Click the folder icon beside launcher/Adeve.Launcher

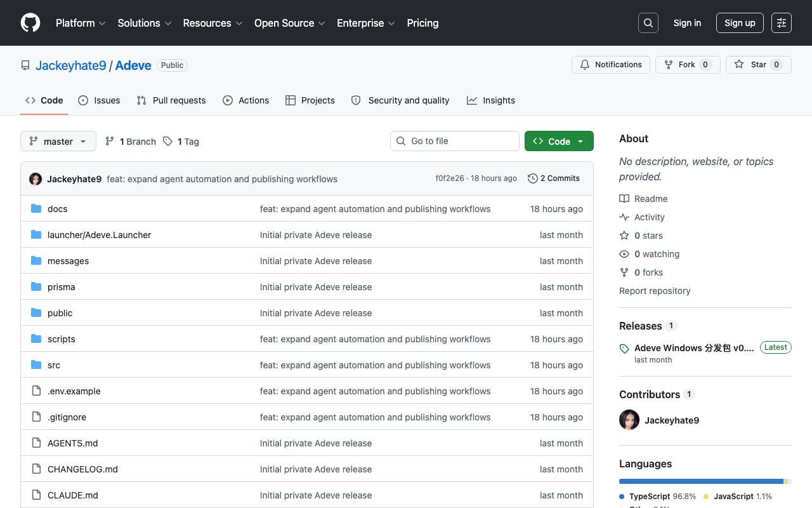tap(36, 235)
